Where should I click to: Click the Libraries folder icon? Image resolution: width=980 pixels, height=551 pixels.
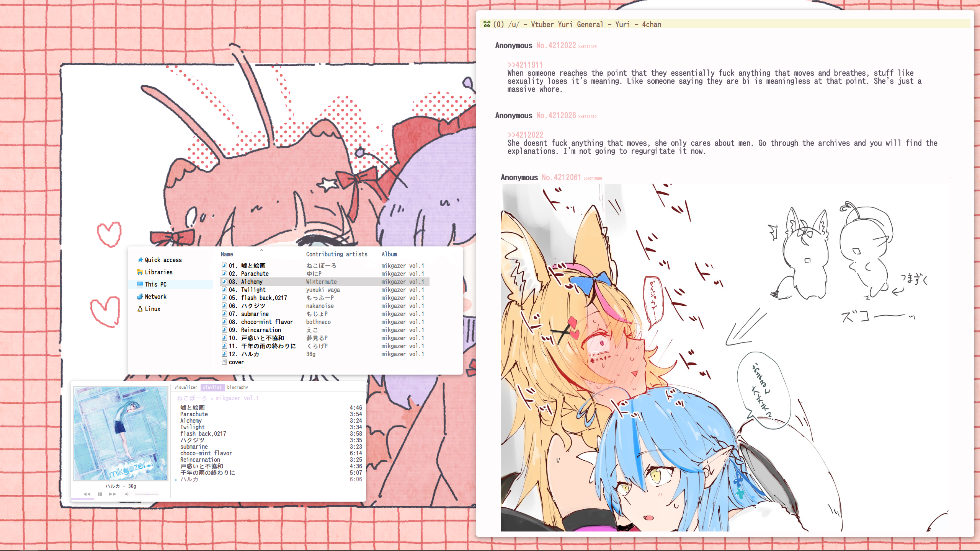(140, 272)
